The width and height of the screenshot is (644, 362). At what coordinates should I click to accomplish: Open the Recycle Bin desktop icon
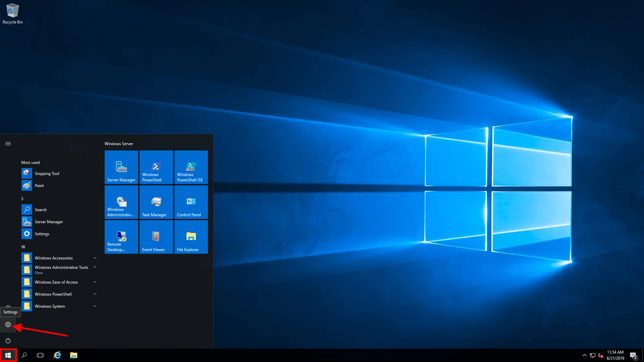(13, 14)
